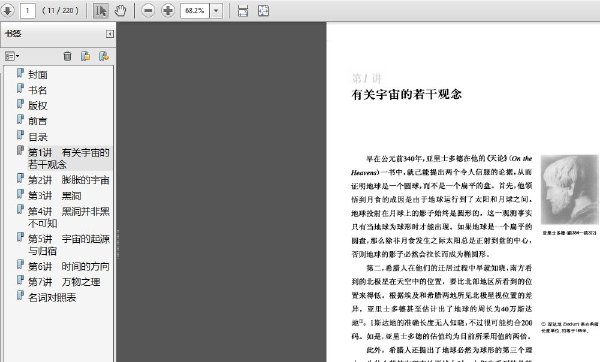Delete selected bookmark trash icon
Viewport: 600px width, 362px height.
coord(67,56)
